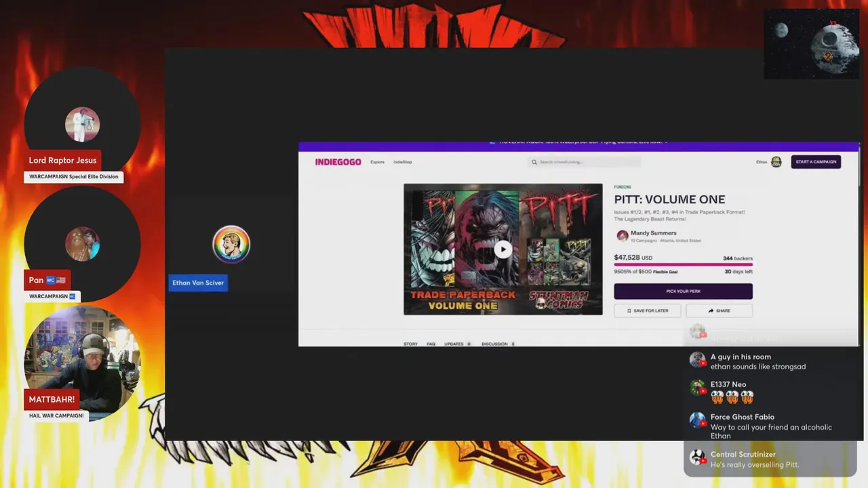Click the 'ethan sounds like strongsad' message
Screen dimensions: 868x488
758,367
